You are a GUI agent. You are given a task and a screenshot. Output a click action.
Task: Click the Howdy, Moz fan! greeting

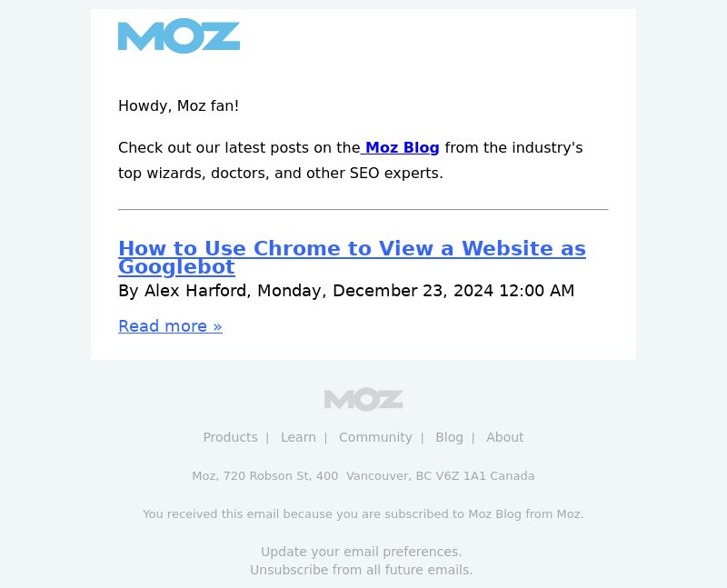[x=178, y=105]
